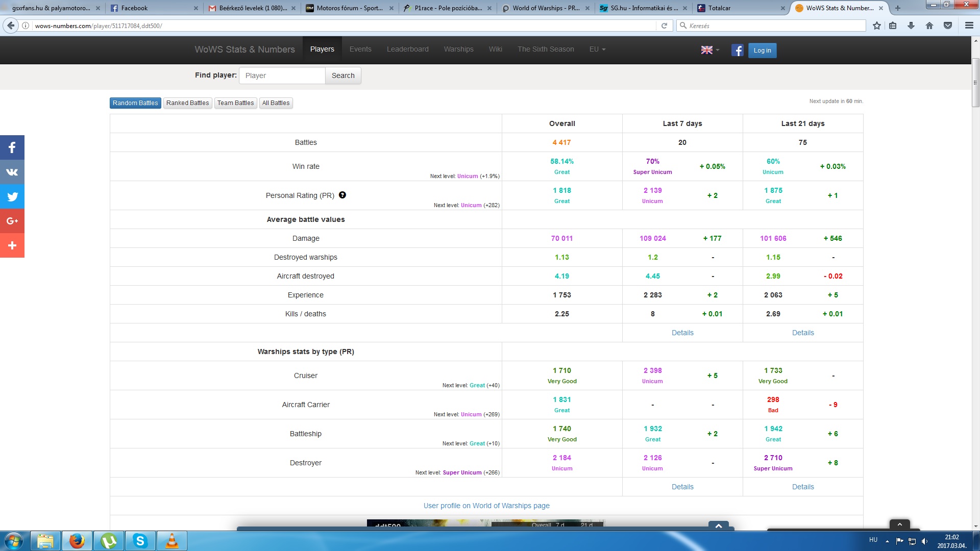Viewport: 980px width, 551px height.
Task: Share via Google Plus sidebar icon
Action: pos(12,221)
